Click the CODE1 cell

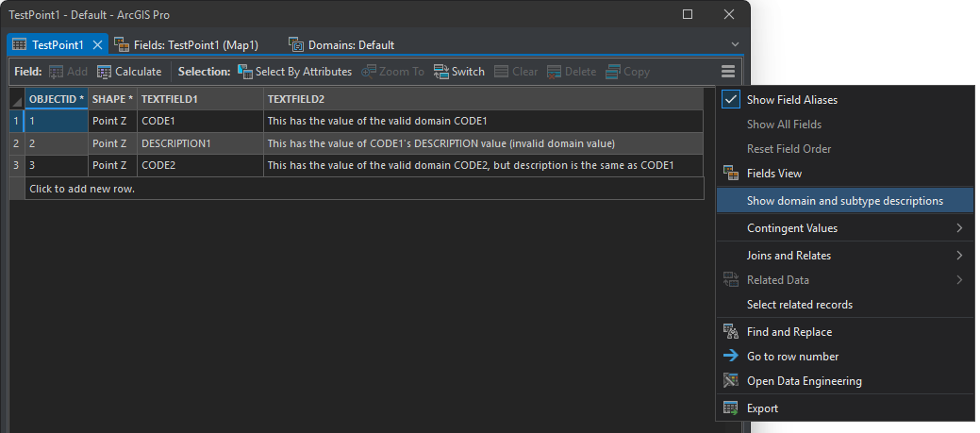point(200,121)
